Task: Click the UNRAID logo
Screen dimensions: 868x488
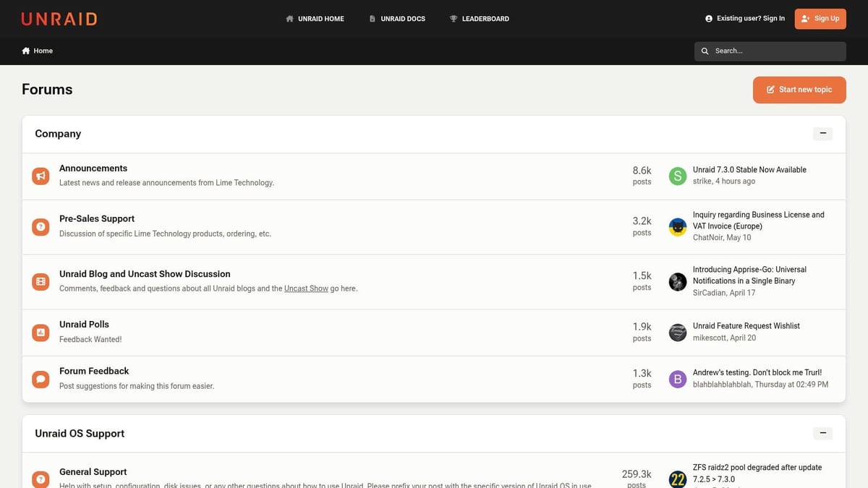Action: (59, 19)
